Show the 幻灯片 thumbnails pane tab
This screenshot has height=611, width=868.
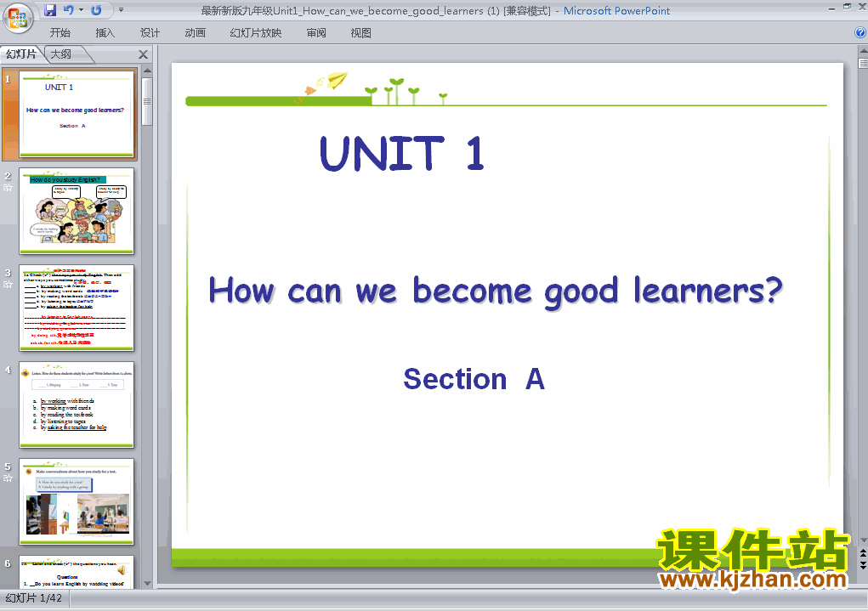21,54
